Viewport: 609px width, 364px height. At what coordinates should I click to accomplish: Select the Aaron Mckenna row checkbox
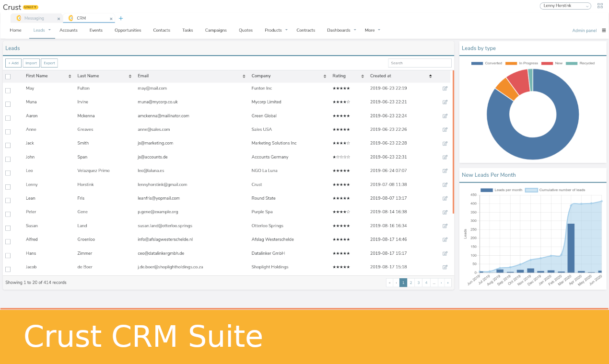[8, 118]
